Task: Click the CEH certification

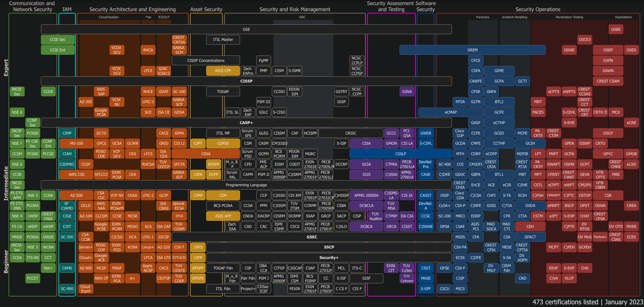Action: [530, 227]
